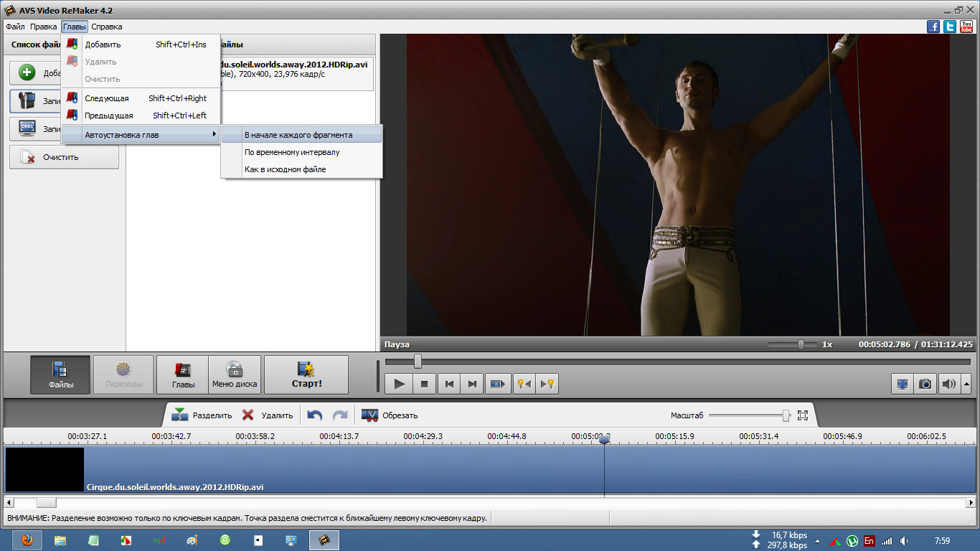980x551 pixels.
Task: Open the Справка menu
Action: pos(106,27)
